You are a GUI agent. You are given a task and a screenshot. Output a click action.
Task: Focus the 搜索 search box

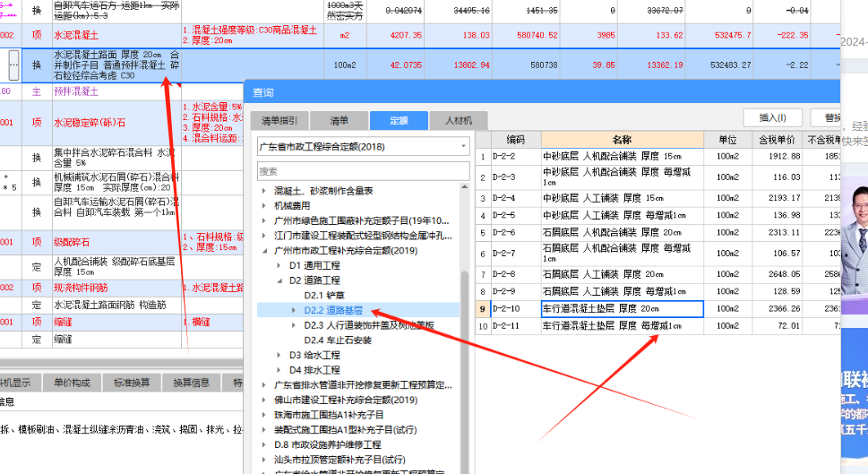point(364,171)
